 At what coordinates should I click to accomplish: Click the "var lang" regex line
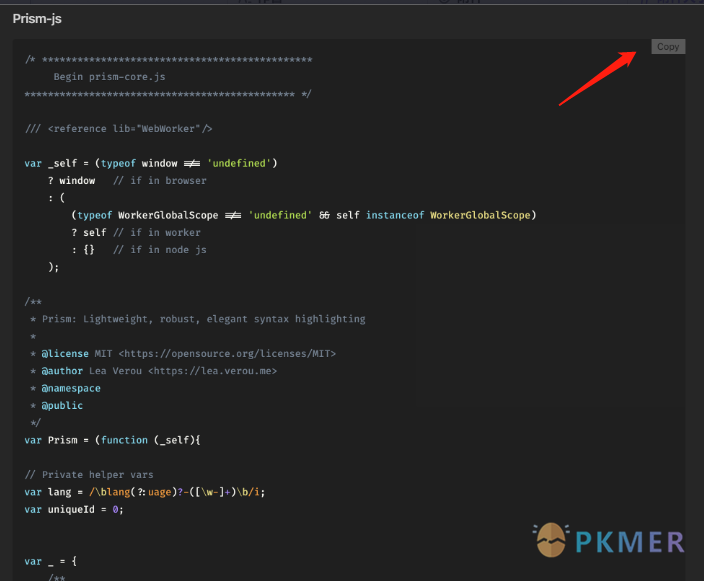(146, 492)
